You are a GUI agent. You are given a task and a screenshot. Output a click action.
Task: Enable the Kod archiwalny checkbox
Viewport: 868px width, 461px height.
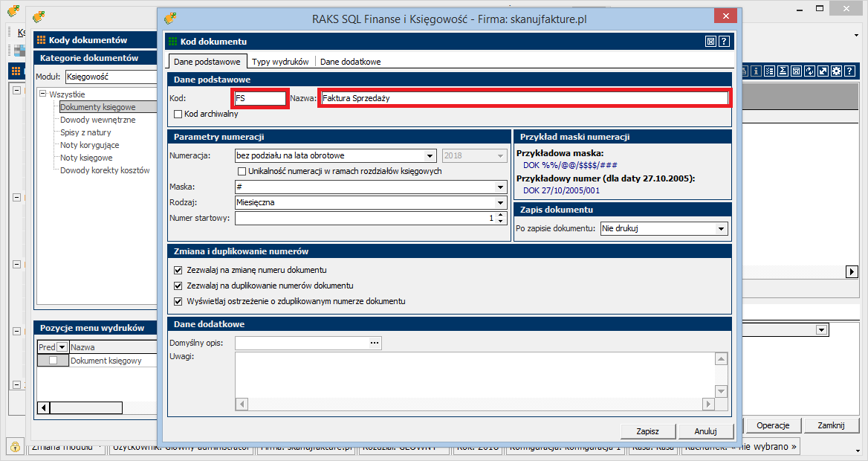click(178, 115)
